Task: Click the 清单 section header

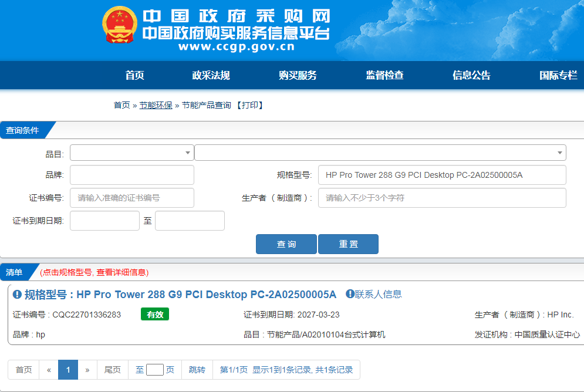Action: coord(14,272)
